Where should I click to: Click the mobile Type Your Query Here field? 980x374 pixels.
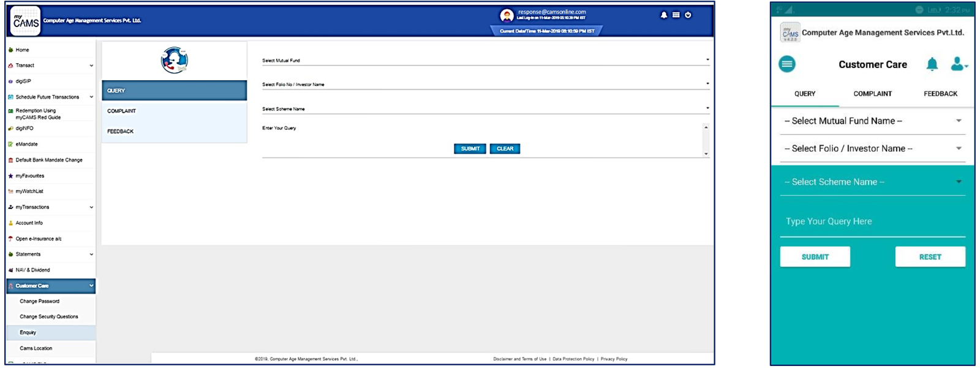(x=872, y=222)
